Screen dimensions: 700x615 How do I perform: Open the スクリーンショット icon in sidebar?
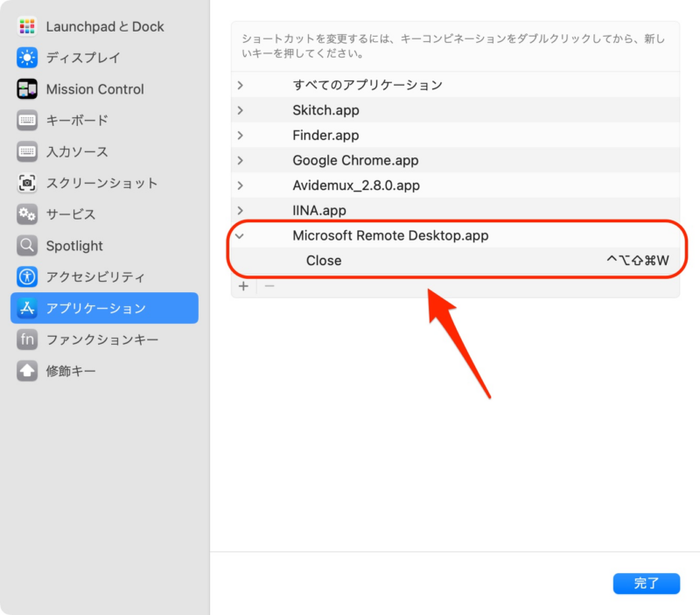(x=27, y=183)
